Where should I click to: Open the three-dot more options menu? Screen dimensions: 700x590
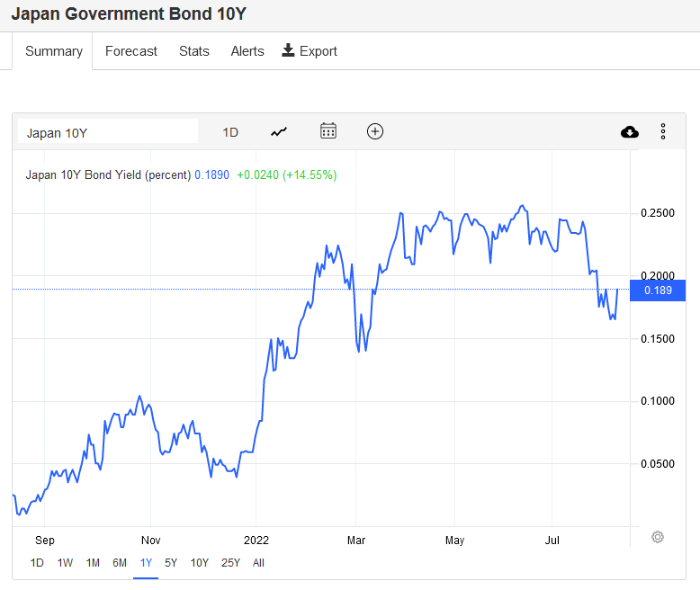coord(663,131)
